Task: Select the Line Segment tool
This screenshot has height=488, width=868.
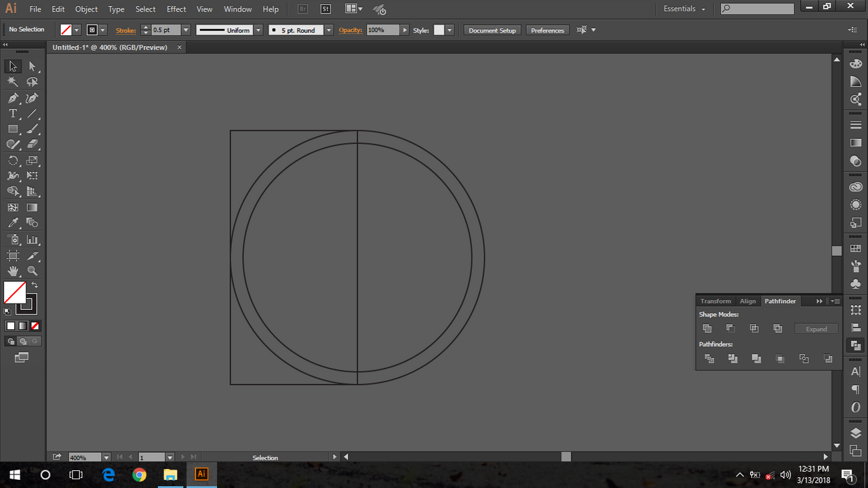Action: (32, 114)
